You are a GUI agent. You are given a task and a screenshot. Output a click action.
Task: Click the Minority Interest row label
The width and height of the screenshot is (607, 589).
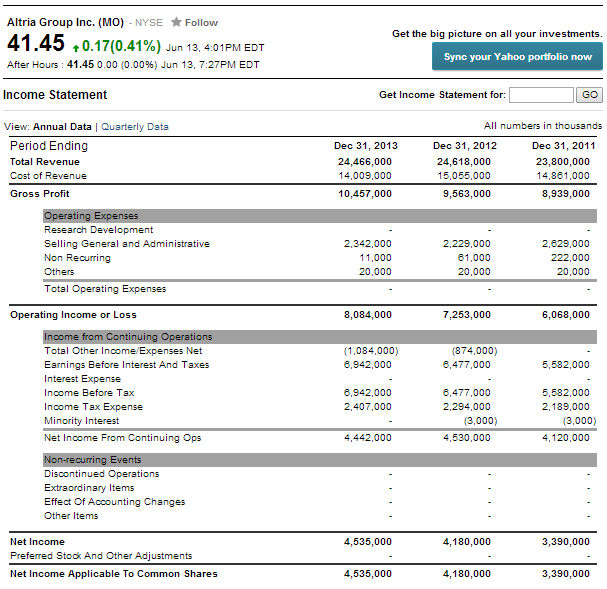pos(82,421)
